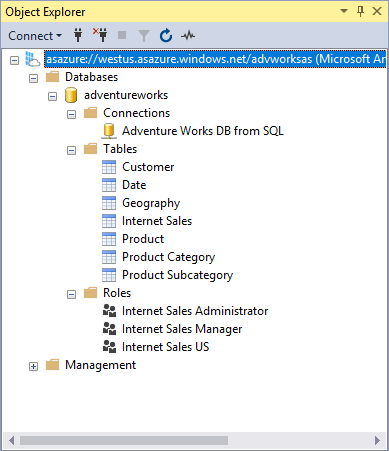Open the Connect dropdown menu
This screenshot has height=451, width=389.
[x=35, y=36]
